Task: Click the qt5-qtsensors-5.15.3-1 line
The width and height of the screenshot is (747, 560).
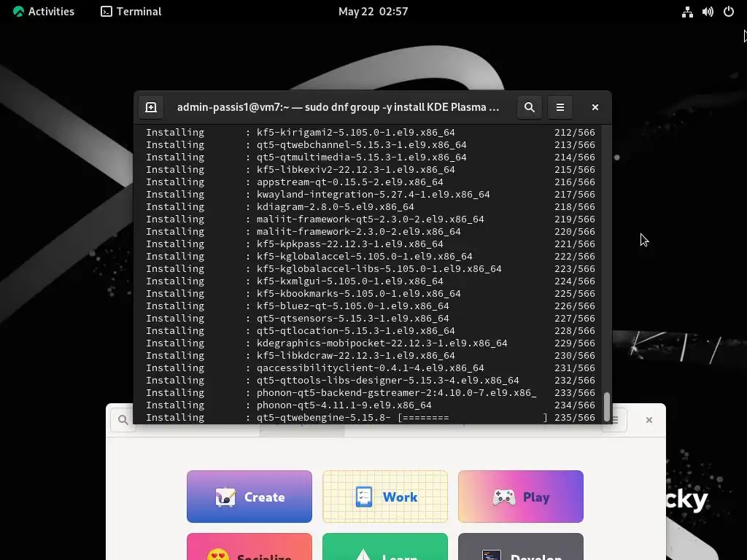Action: pos(370,318)
